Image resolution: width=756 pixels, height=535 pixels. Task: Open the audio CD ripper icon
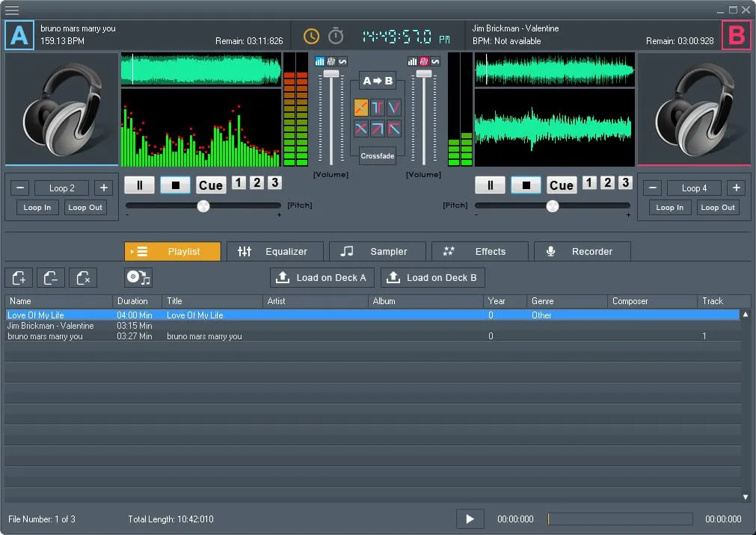138,277
